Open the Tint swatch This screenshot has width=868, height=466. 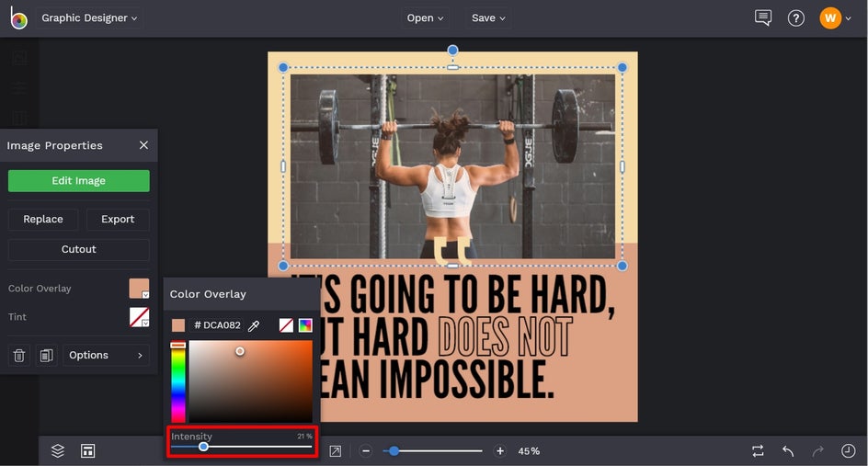click(139, 317)
